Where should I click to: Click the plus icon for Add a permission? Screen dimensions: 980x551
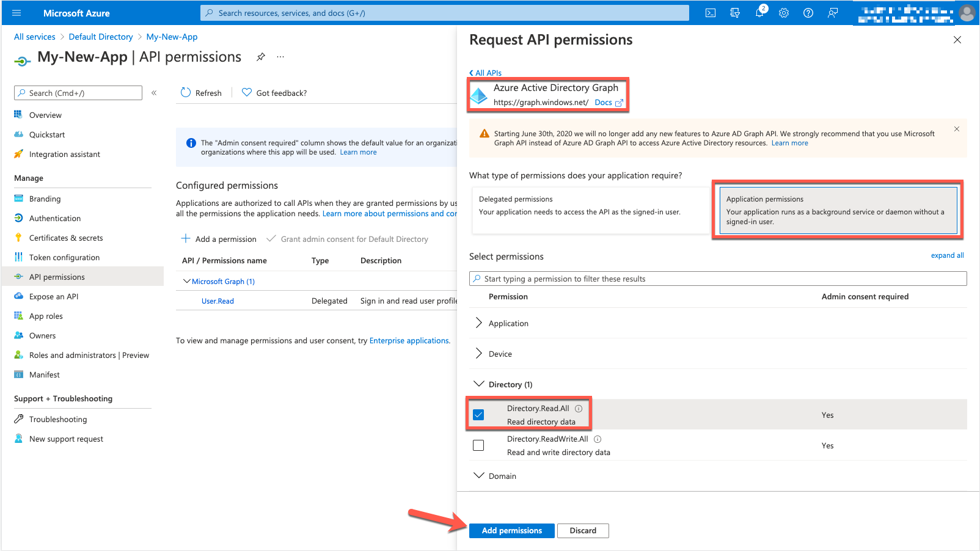coord(186,239)
